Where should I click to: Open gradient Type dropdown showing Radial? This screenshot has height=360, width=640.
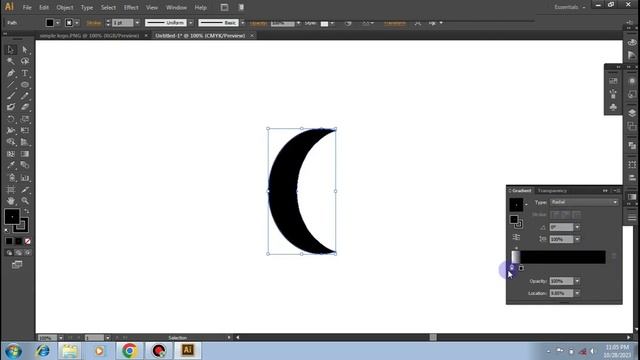coord(584,202)
